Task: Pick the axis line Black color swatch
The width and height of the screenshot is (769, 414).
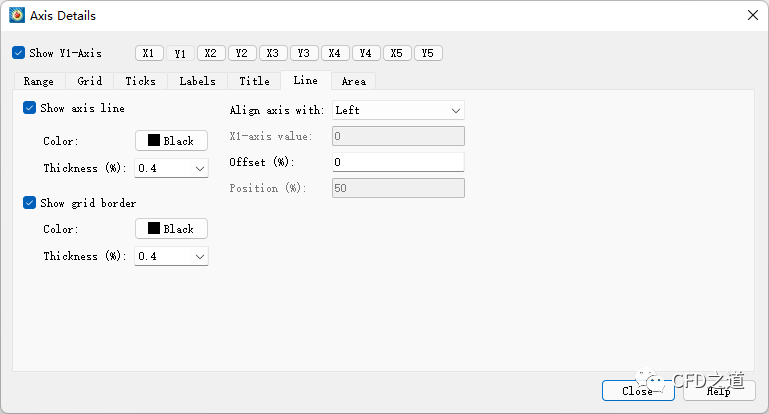Action: click(171, 141)
